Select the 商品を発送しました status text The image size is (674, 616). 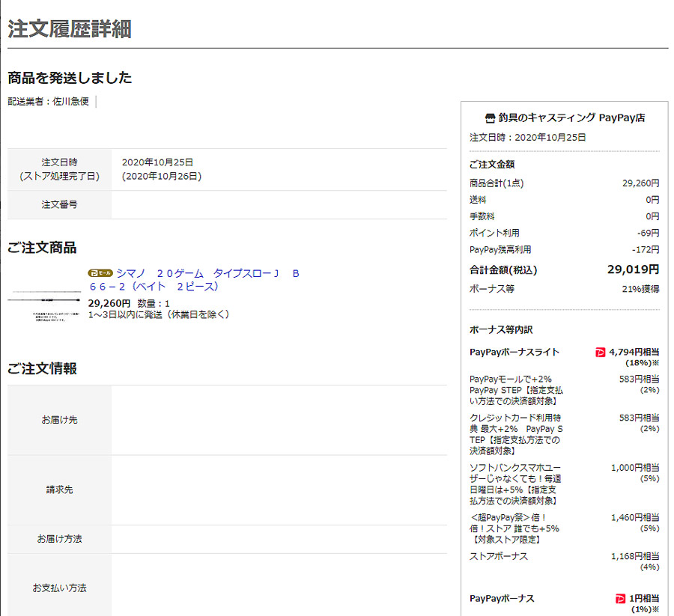[70, 78]
